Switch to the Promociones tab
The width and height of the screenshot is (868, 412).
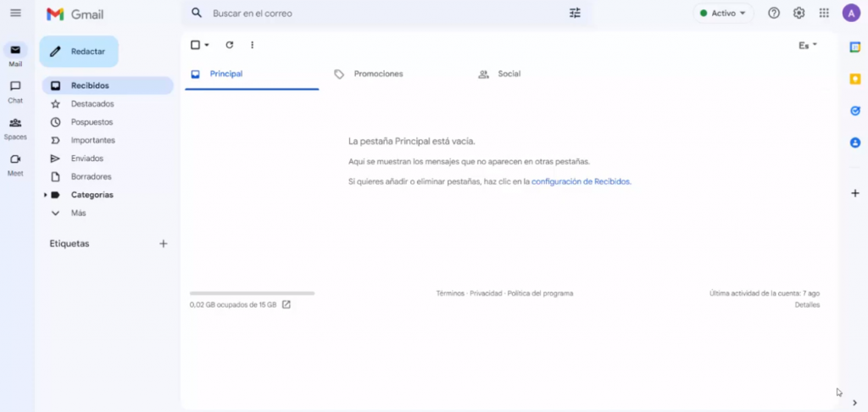(378, 75)
